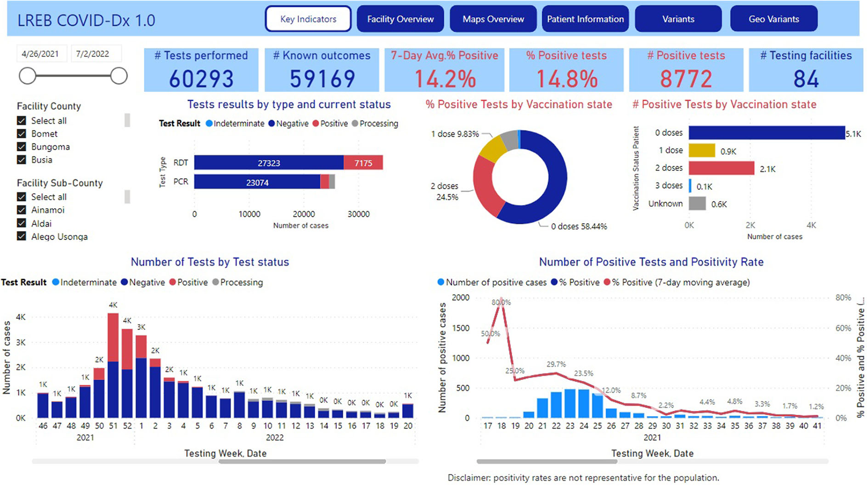Switch to the Maps Overview tab
The height and width of the screenshot is (486, 868).
pos(493,19)
